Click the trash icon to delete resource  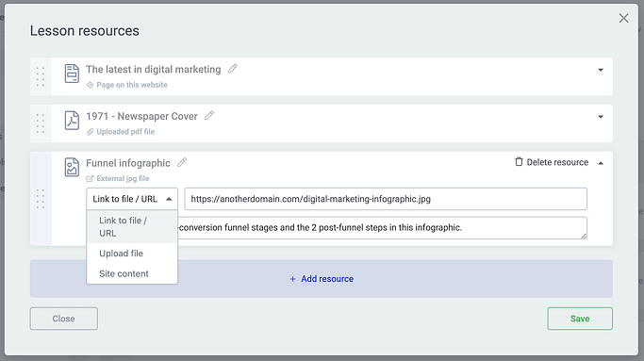coord(519,162)
